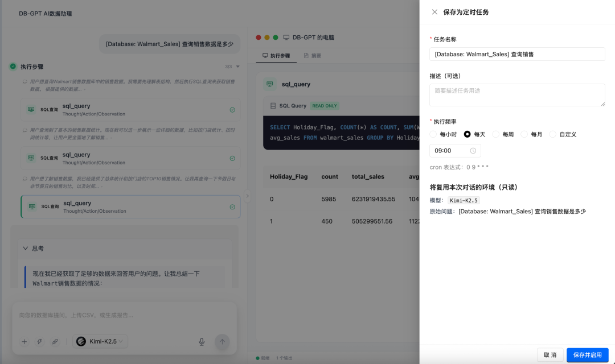Click the green window dot
This screenshot has height=364, width=615.
click(276, 38)
